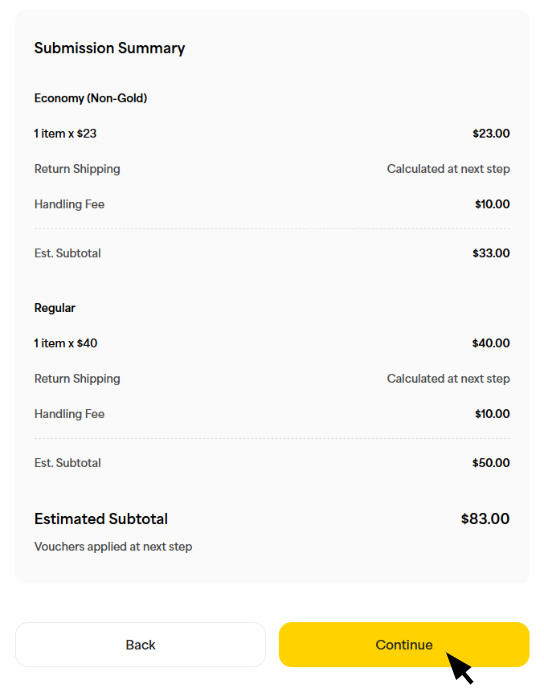Click the Regular section title

pos(55,308)
